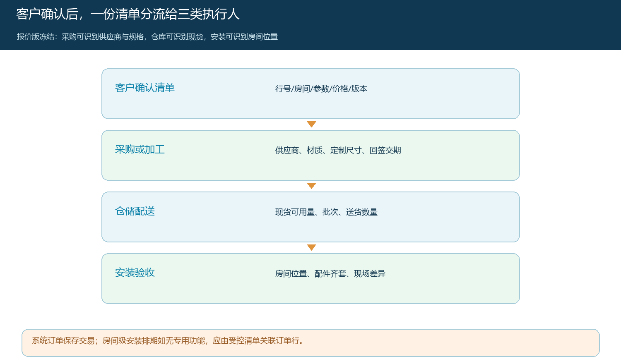Image resolution: width=621 pixels, height=364 pixels.
Task: Select text 供应商、材质、定制尺寸、回签交期
Action: click(338, 150)
